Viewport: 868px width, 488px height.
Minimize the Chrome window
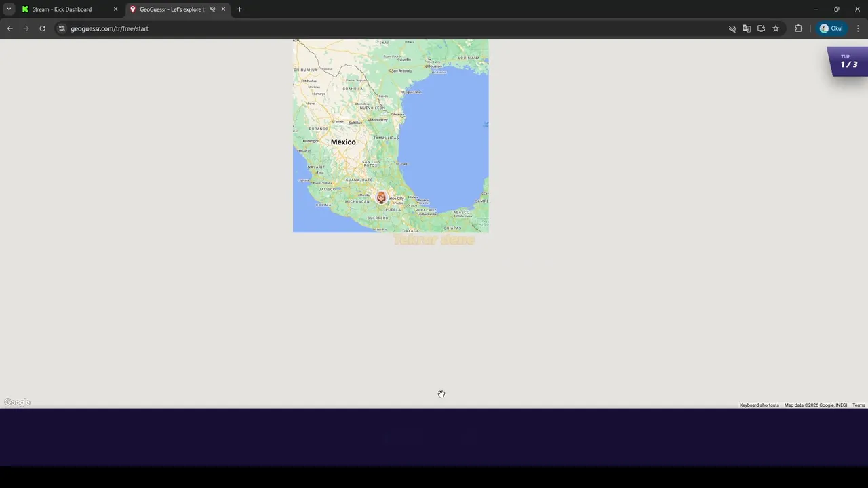click(x=816, y=9)
